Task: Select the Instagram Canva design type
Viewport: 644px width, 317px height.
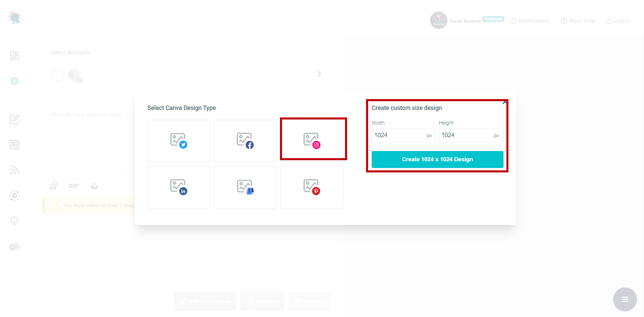Action: (313, 139)
